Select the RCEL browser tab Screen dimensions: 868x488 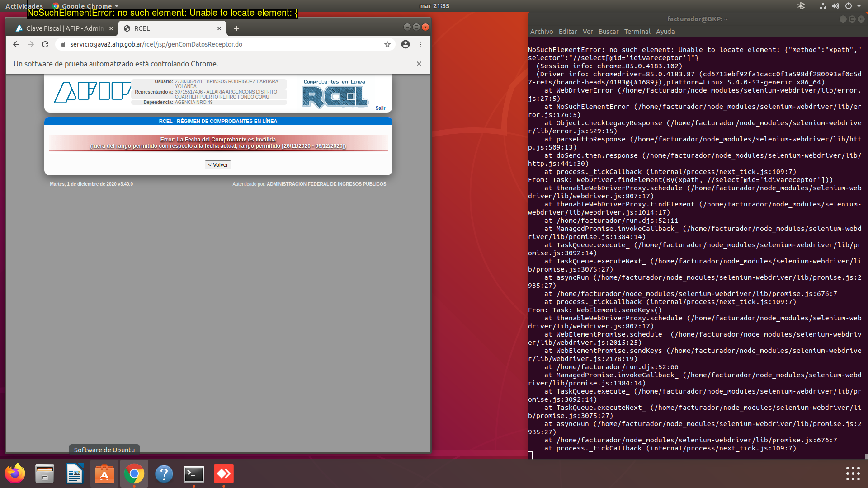(172, 28)
